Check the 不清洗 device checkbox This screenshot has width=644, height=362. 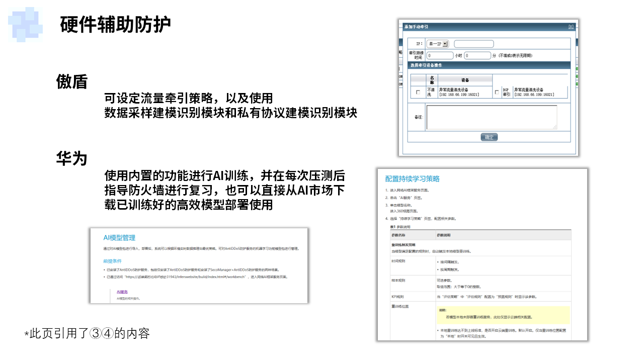pos(418,92)
